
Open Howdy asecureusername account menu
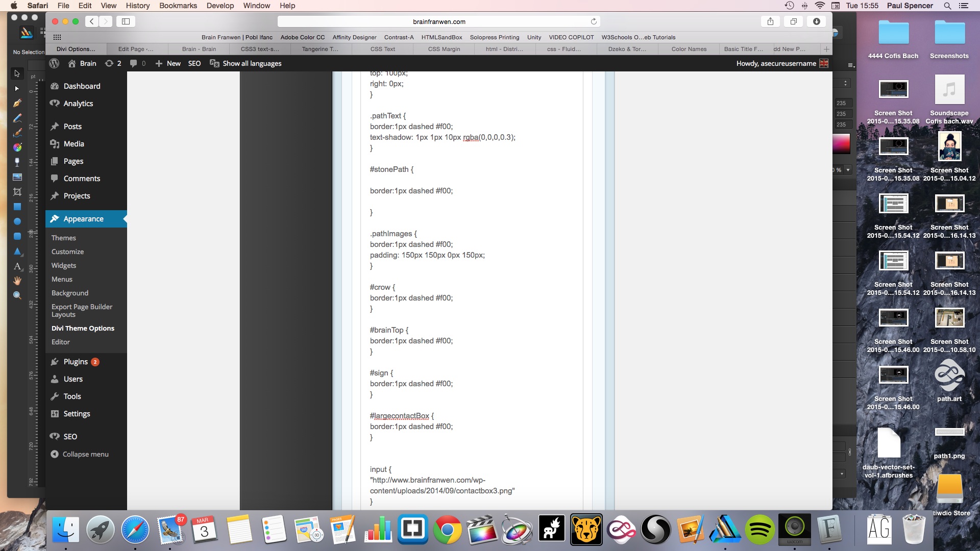pos(776,63)
